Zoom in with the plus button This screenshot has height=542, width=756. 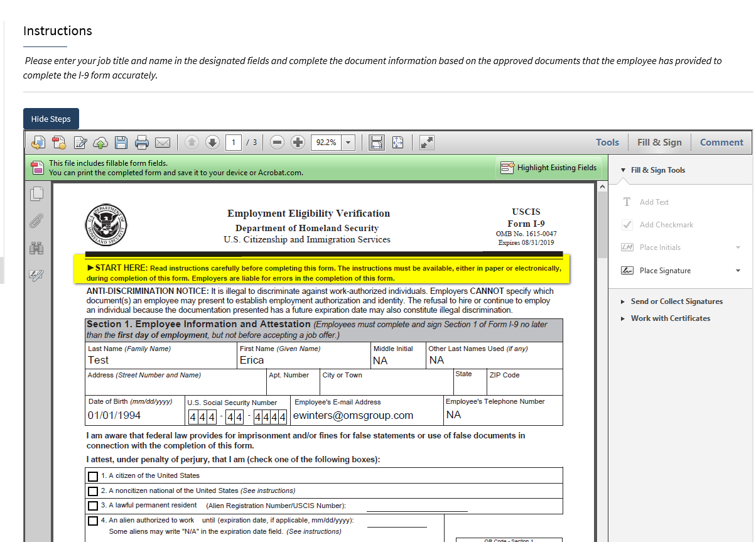click(298, 143)
